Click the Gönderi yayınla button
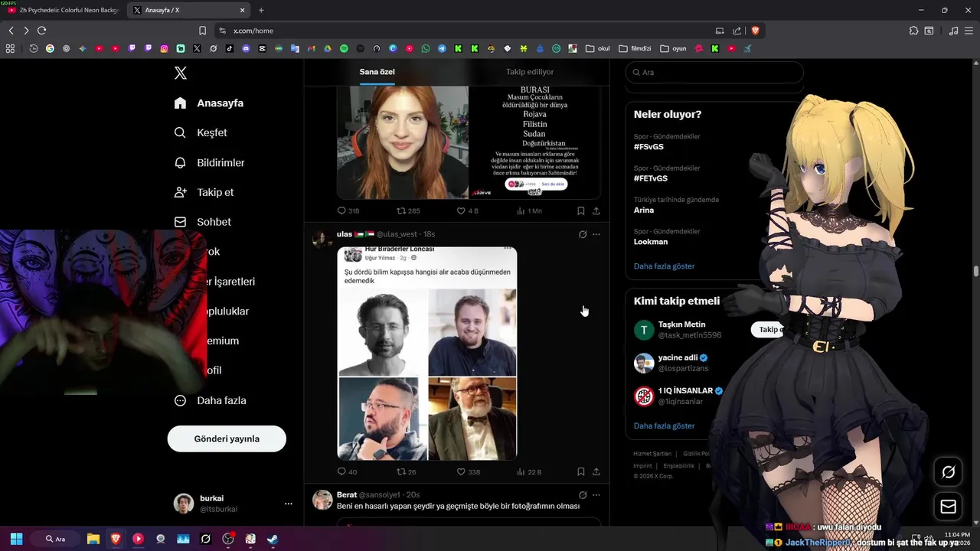 click(x=227, y=439)
